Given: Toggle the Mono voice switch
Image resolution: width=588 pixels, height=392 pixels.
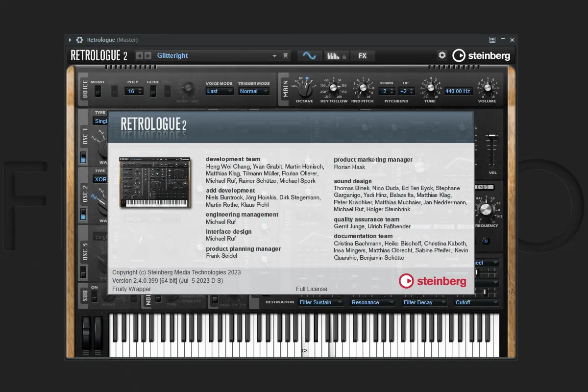Looking at the screenshot, I should tap(98, 91).
